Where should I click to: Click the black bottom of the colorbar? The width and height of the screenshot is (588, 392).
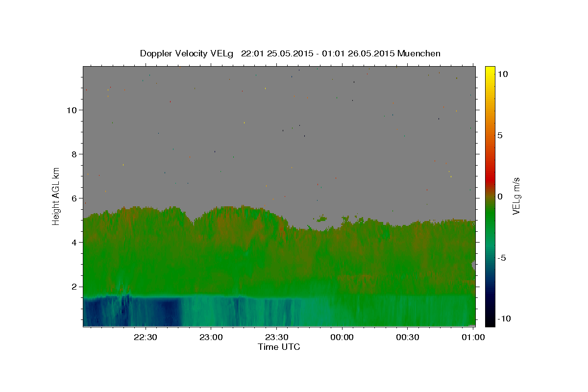pyautogui.click(x=490, y=321)
